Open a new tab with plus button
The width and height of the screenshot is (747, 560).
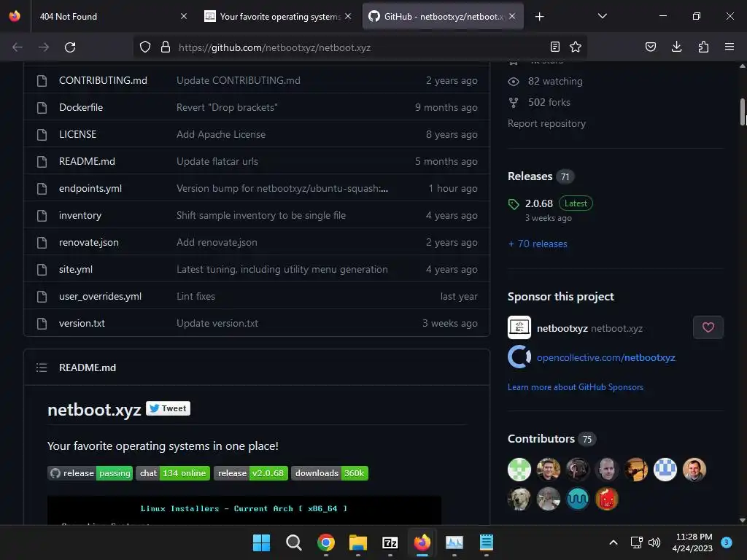(x=539, y=17)
